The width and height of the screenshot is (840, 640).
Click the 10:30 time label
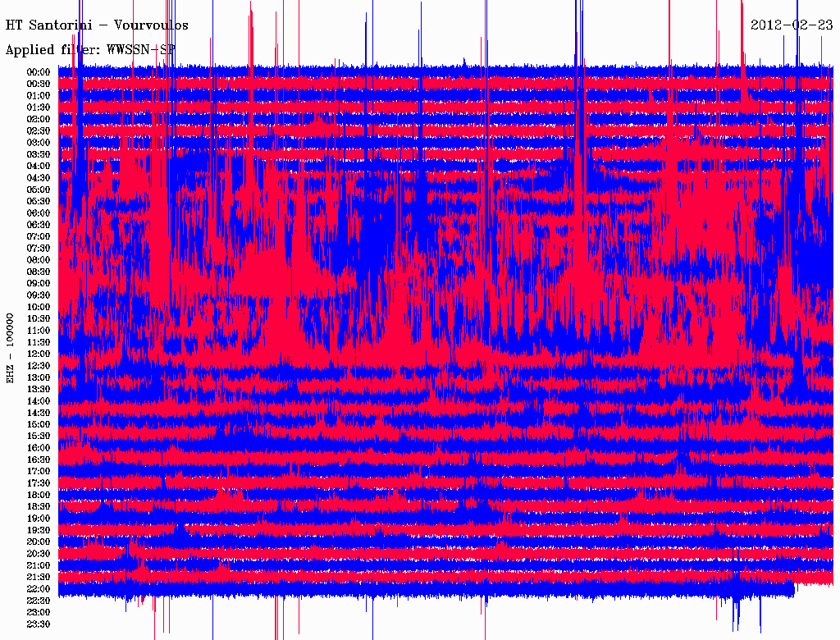coord(39,319)
